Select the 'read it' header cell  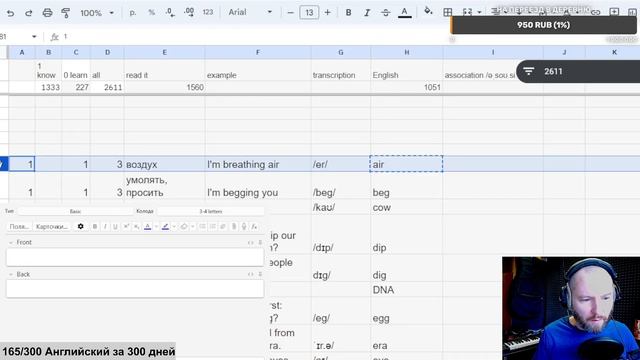pos(164,70)
